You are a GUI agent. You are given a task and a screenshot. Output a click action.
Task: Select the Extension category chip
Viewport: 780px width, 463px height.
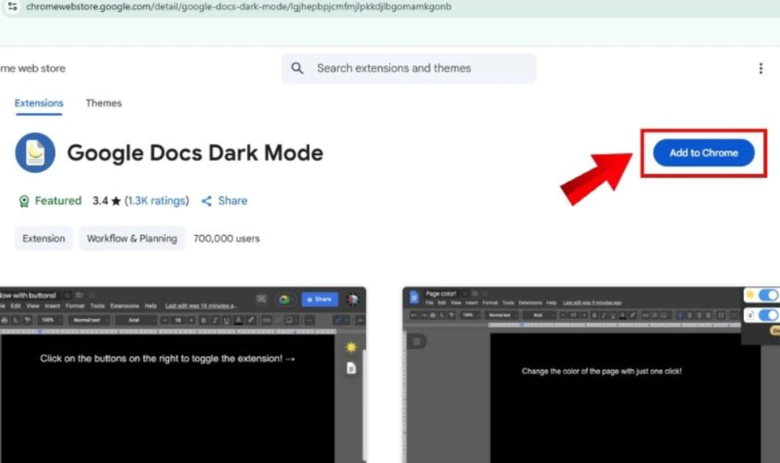point(44,239)
